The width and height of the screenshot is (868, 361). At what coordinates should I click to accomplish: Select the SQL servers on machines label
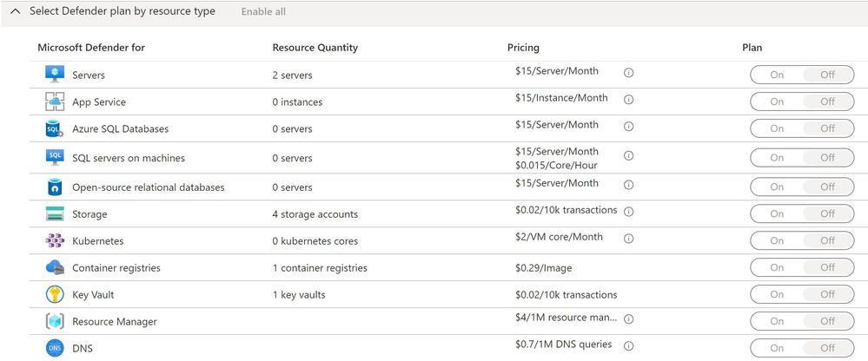[x=129, y=158]
